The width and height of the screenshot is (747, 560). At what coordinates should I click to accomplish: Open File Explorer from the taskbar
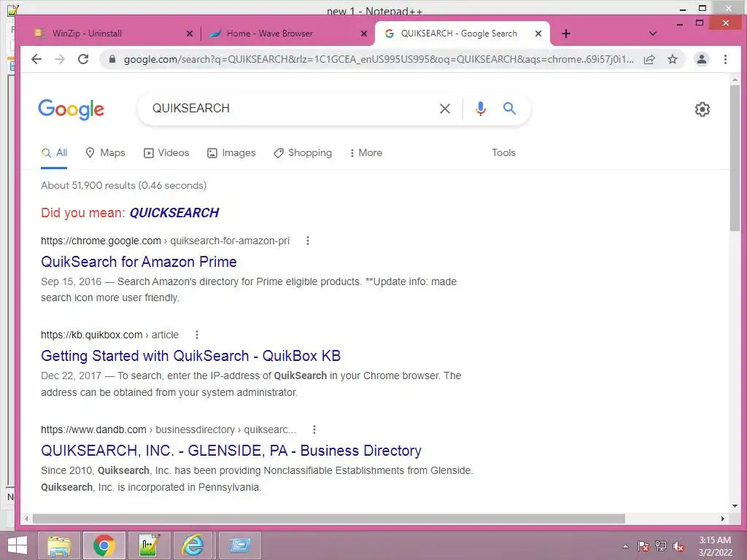(x=59, y=545)
